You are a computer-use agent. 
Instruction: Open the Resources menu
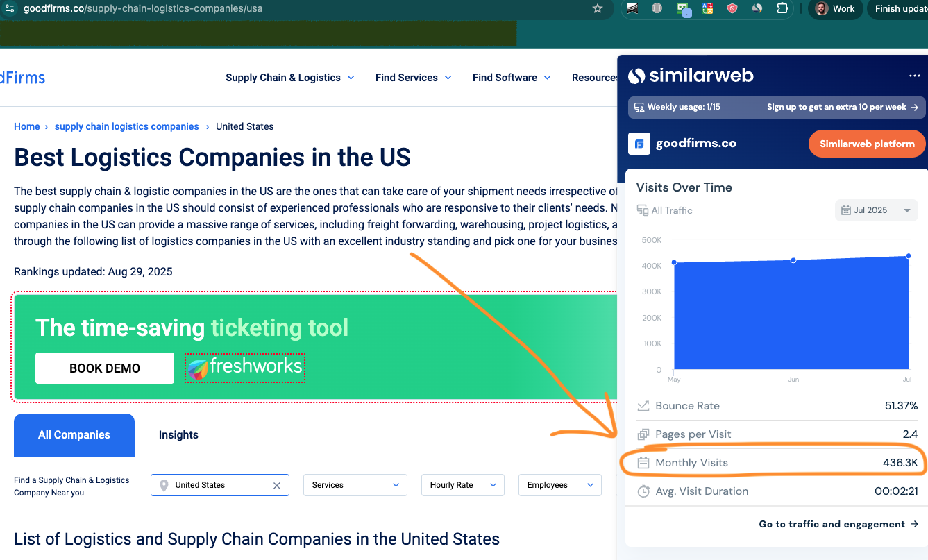pyautogui.click(x=594, y=78)
